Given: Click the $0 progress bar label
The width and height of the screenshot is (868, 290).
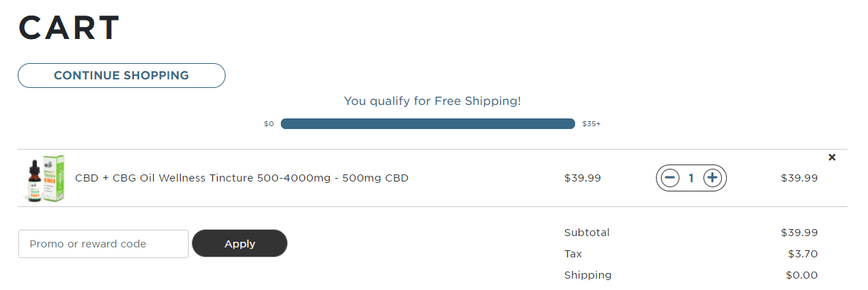Looking at the screenshot, I should (x=269, y=124).
